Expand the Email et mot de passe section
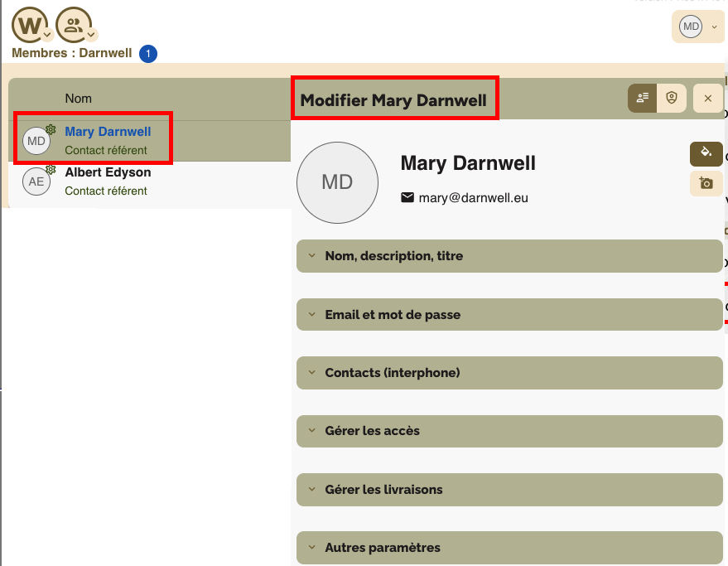 (x=509, y=315)
